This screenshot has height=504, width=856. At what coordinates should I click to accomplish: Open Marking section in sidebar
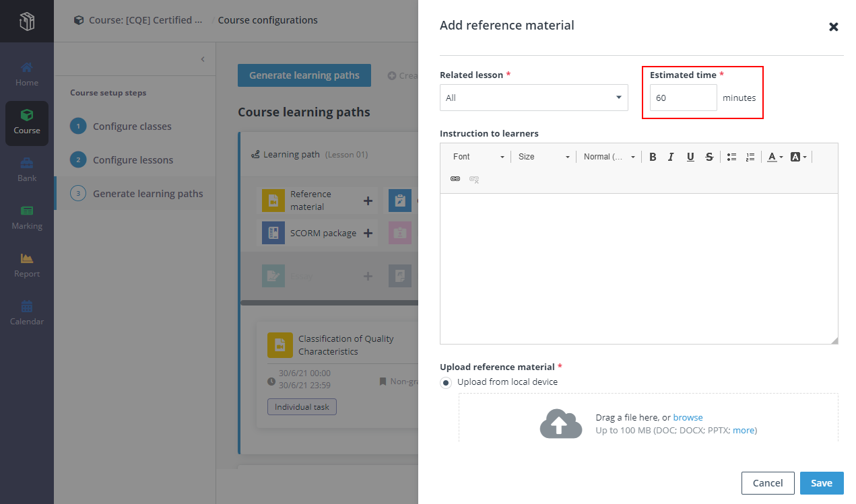(x=27, y=218)
